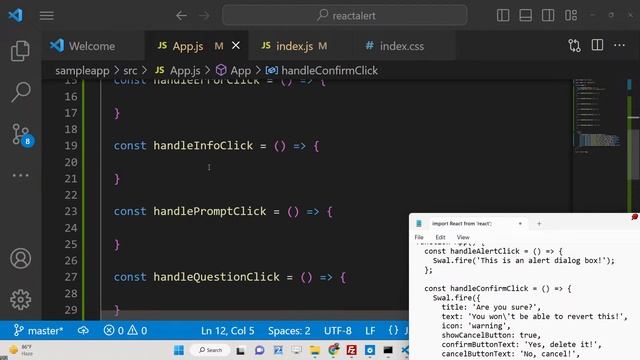Open the Explorer view in activity bar

20,51
